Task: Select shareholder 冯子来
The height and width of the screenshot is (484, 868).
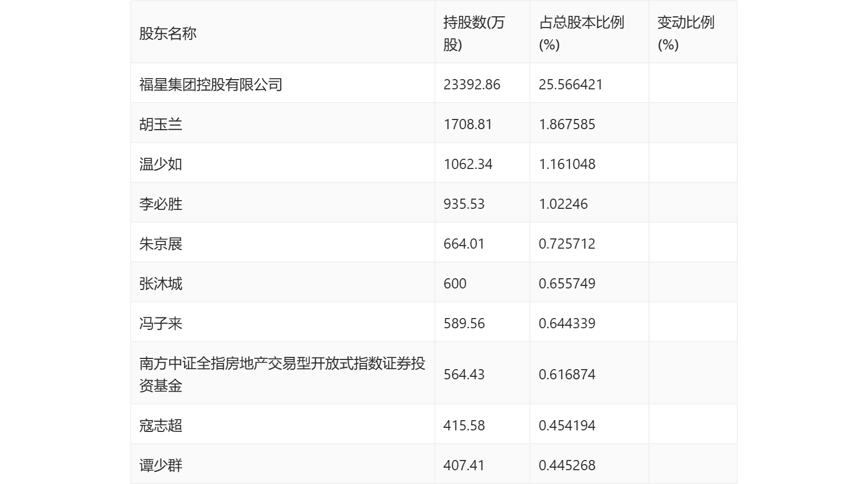Action: (x=161, y=324)
